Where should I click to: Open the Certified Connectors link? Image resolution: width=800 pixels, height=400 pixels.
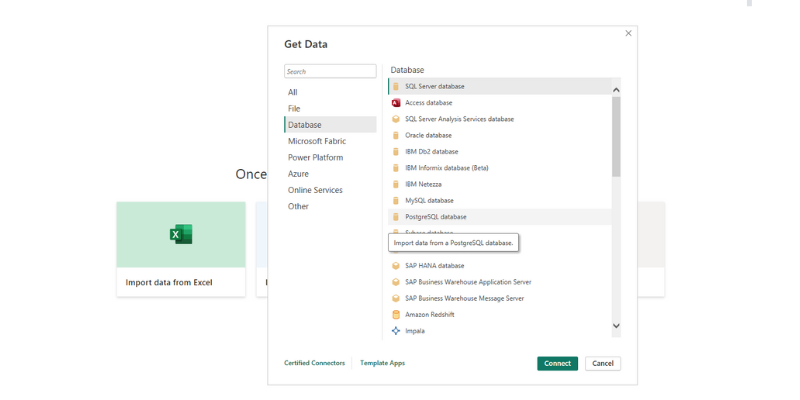pyautogui.click(x=314, y=363)
